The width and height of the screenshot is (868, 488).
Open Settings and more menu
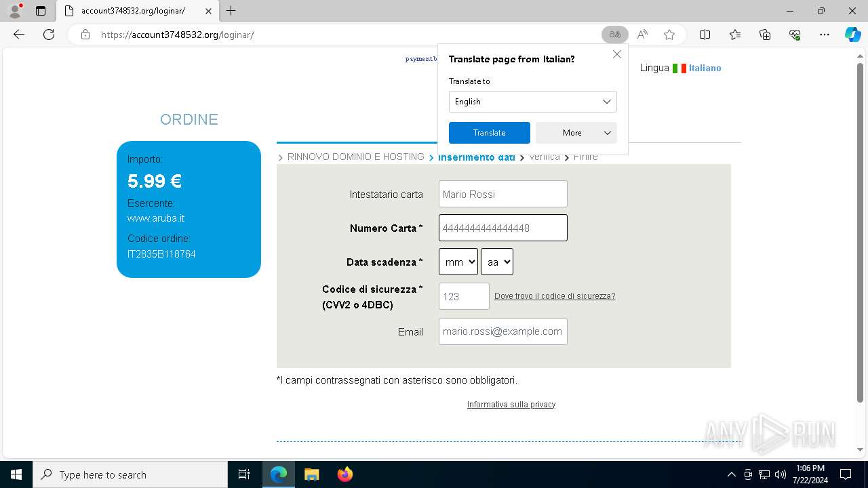[x=825, y=35]
